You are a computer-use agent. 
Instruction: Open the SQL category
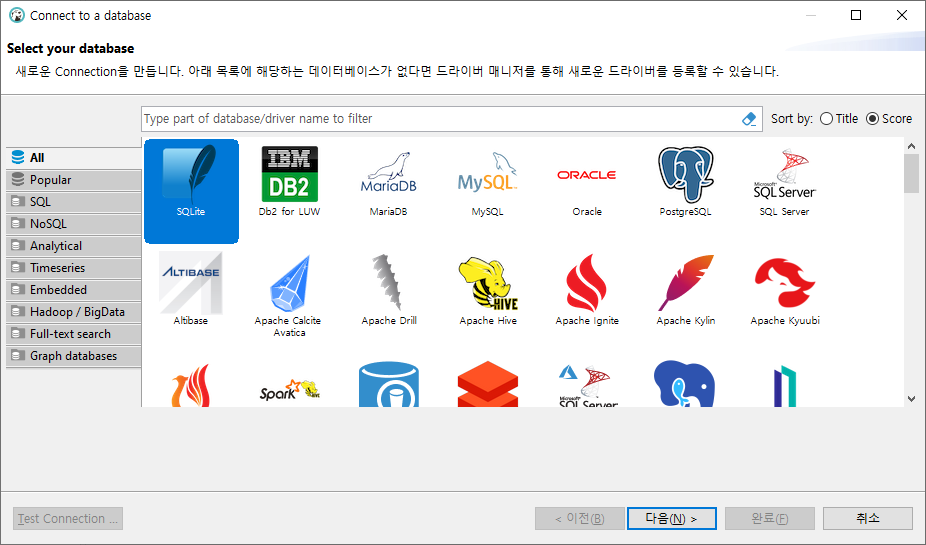pos(74,202)
